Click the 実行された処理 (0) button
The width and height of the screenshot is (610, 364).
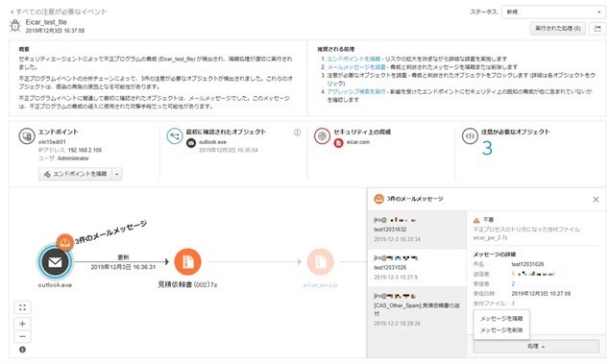(557, 29)
